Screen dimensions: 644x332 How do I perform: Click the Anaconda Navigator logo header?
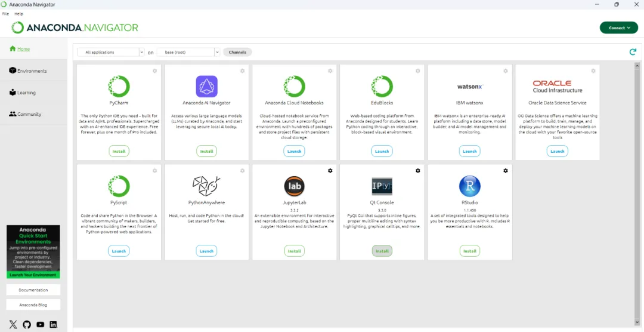(75, 27)
